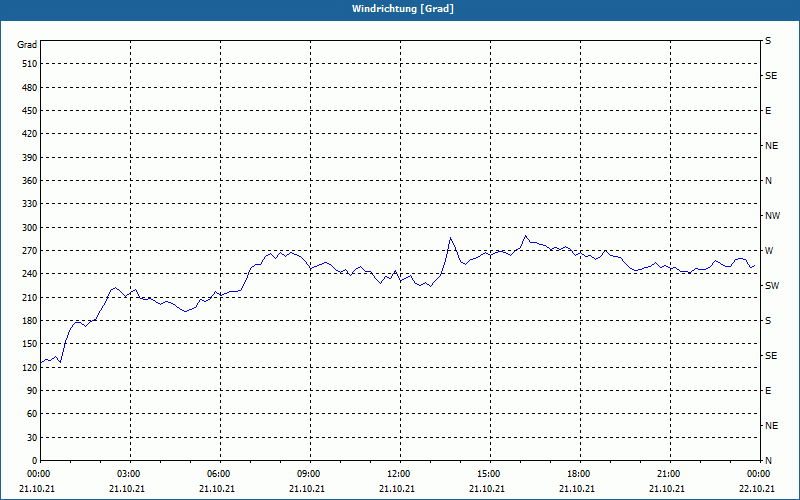Image resolution: width=800 pixels, height=500 pixels.
Task: Pick the 0 y-axis value
Action: (35, 460)
